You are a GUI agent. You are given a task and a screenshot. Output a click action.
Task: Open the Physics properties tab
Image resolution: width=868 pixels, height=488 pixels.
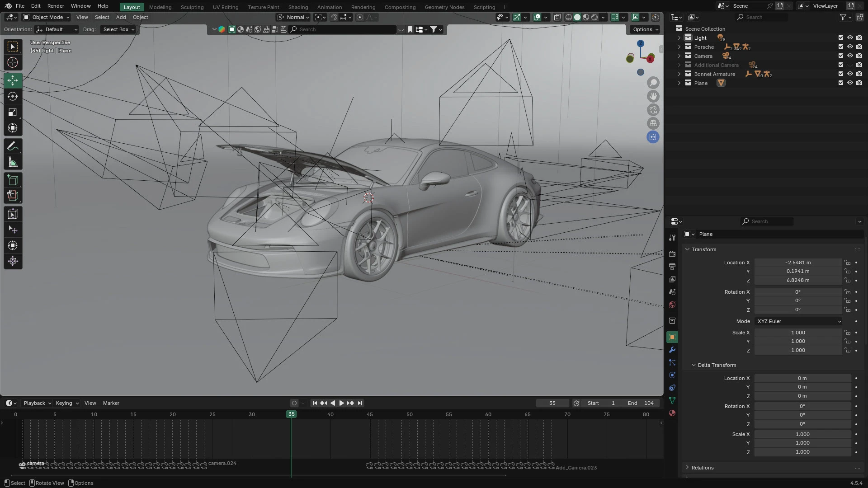click(672, 375)
